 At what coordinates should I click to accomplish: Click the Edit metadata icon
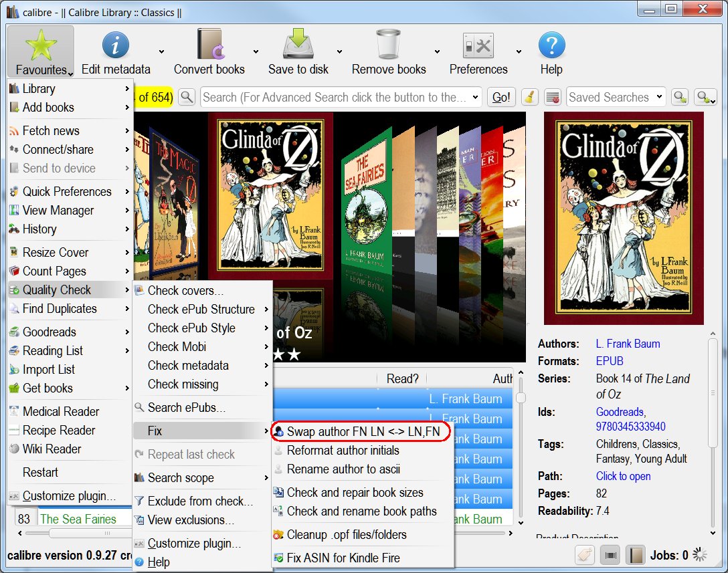click(115, 45)
